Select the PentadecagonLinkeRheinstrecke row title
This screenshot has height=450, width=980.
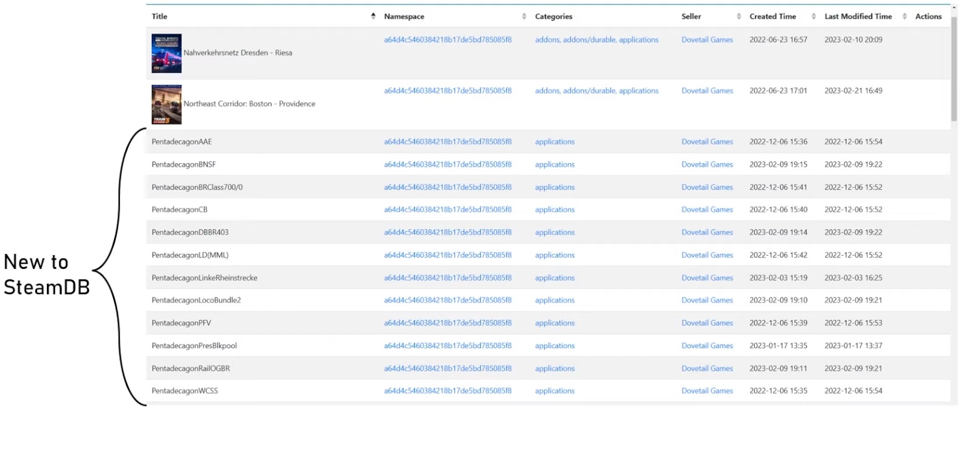[x=204, y=278]
